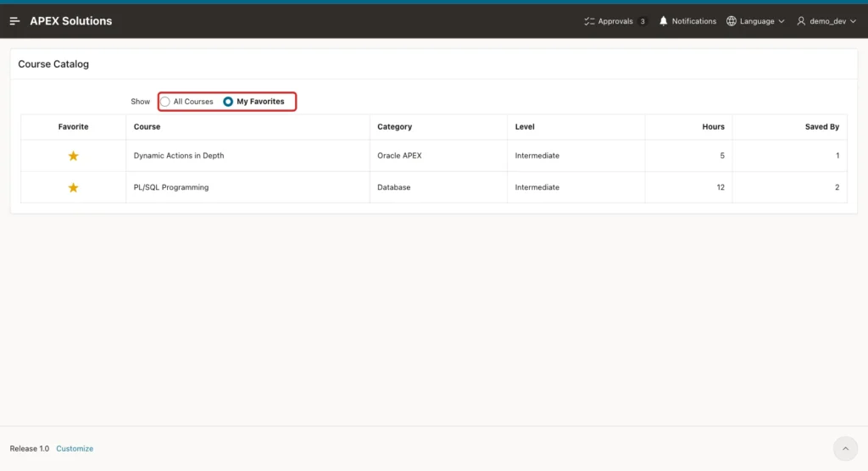Viewport: 868px width, 471px height.
Task: Click the scroll-to-top arrow button
Action: click(845, 449)
